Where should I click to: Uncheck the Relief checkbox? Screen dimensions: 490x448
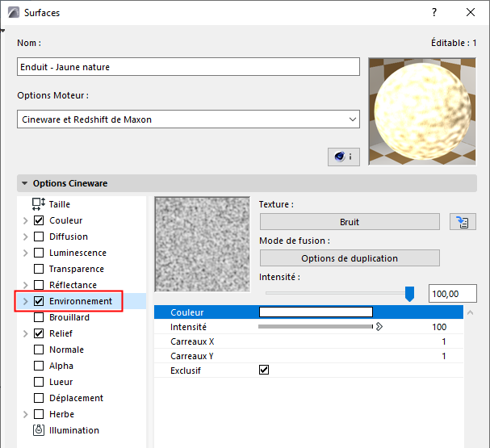39,333
